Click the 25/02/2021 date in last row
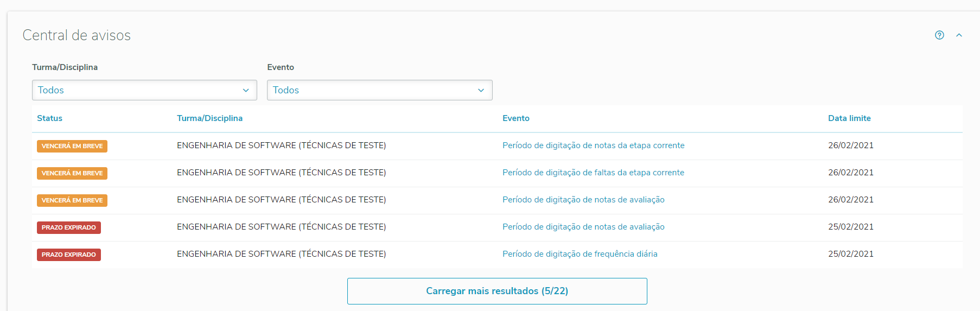This screenshot has width=980, height=311. [850, 254]
